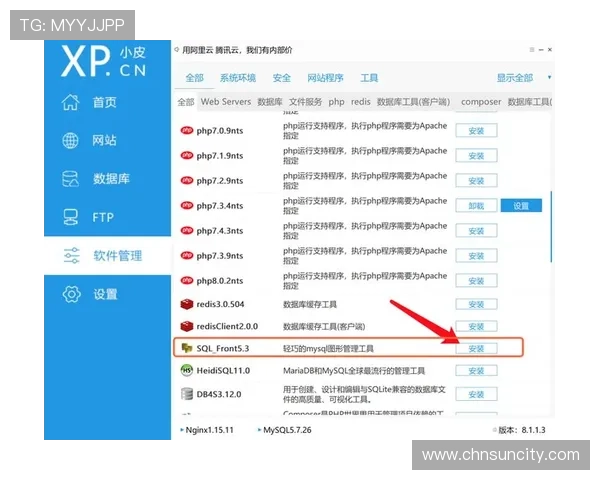Image resolution: width=600 pixels, height=480 pixels.
Task: Click the redis3.0.504 数据库缓存工具 description
Action: (x=310, y=304)
